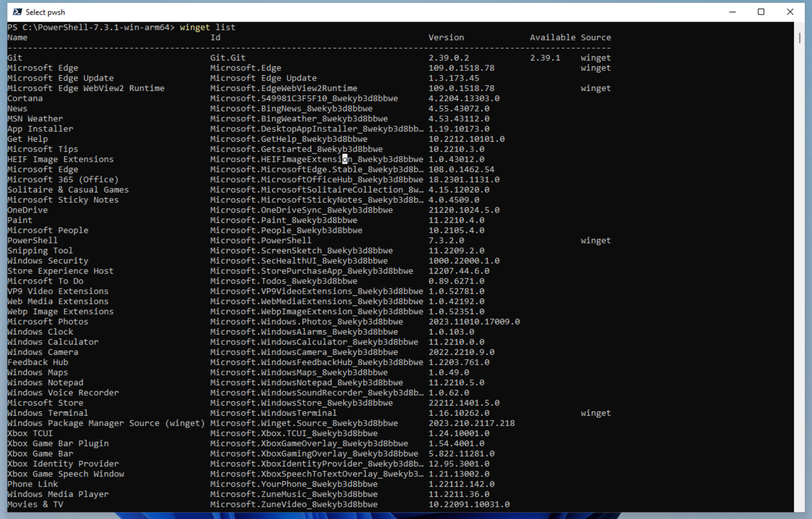Click the 'HEIF Image Extensions' name

[60, 159]
